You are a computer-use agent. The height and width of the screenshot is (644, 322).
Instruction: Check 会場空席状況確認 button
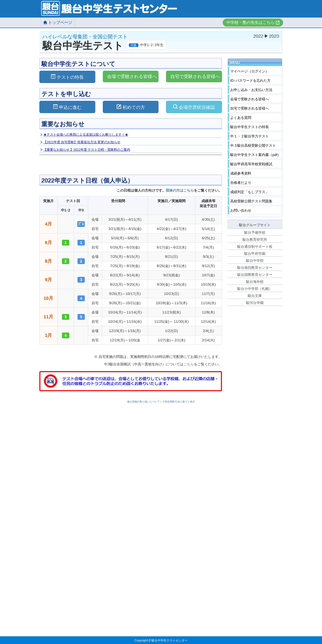tap(194, 107)
